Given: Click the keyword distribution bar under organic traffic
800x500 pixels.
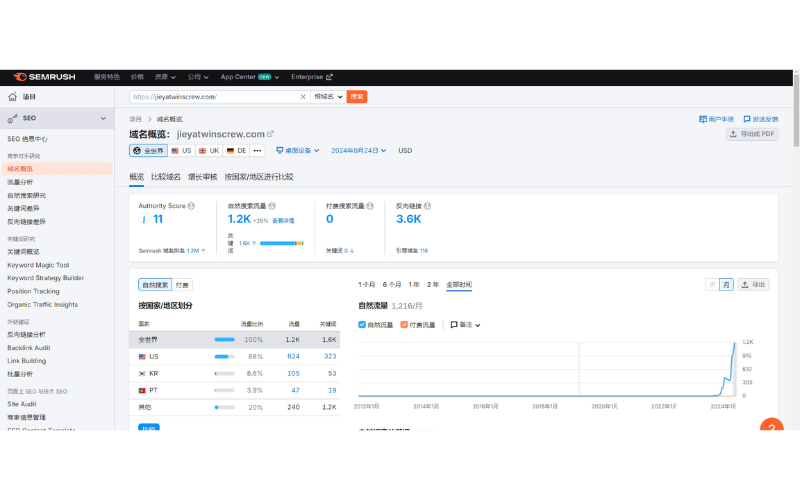Looking at the screenshot, I should point(282,243).
